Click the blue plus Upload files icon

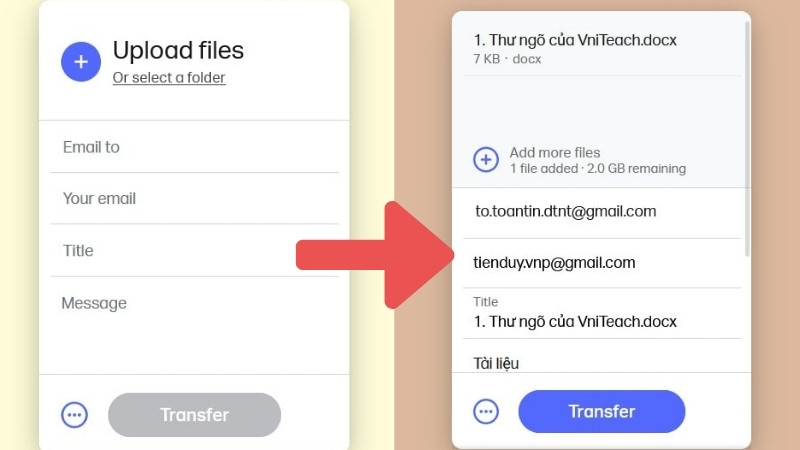pyautogui.click(x=81, y=62)
